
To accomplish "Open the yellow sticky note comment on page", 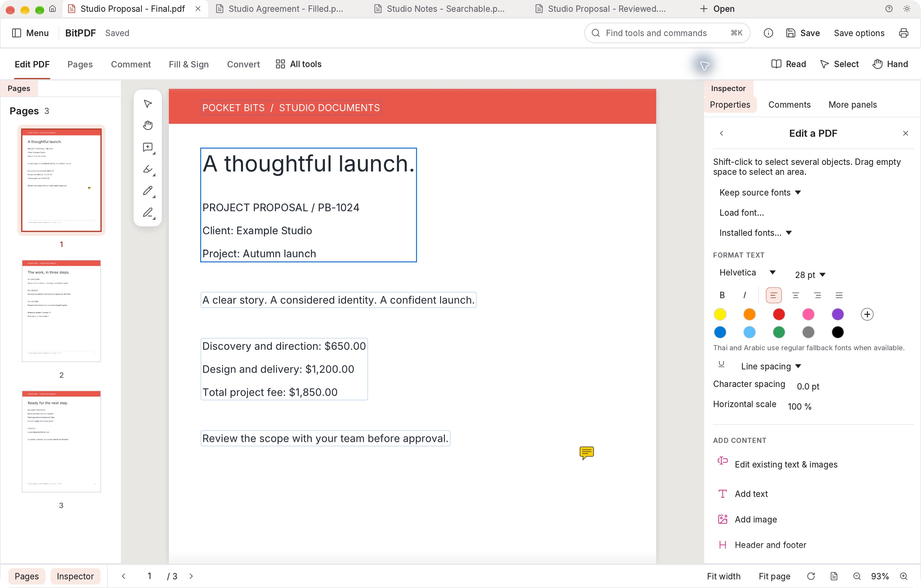I will pos(586,453).
